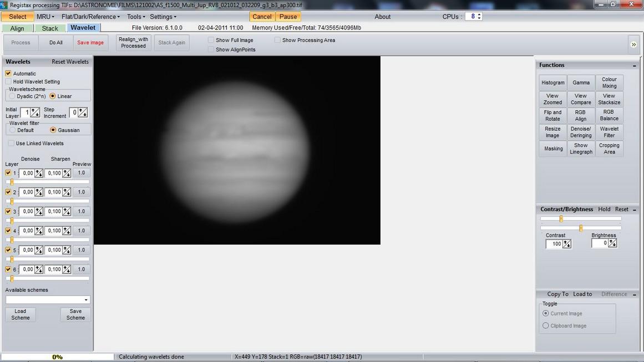The width and height of the screenshot is (644, 362).
Task: Click the CPUs count spinner
Action: point(479,17)
